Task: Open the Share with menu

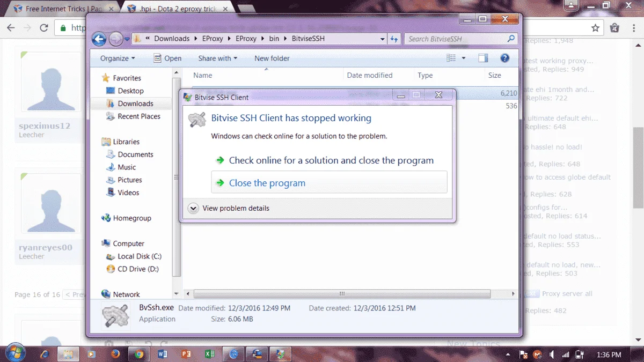Action: point(217,58)
